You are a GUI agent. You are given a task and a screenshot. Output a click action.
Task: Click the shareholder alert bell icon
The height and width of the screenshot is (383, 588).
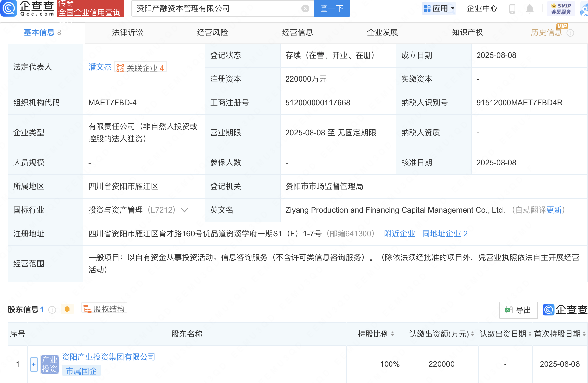67,309
